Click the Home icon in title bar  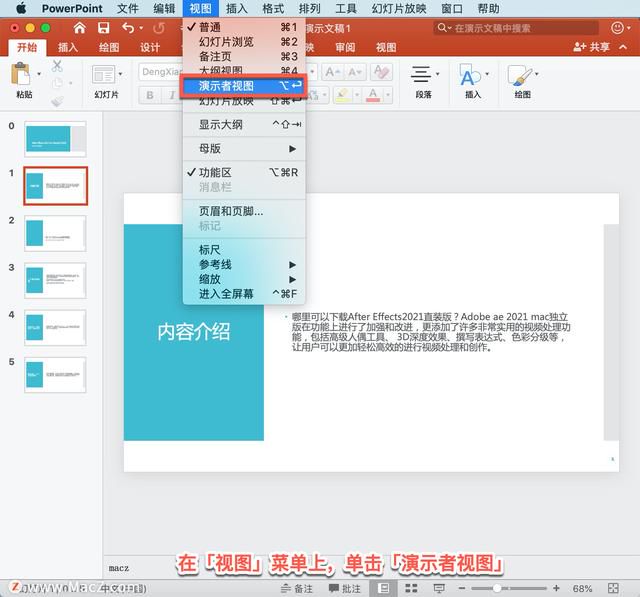tap(80, 28)
